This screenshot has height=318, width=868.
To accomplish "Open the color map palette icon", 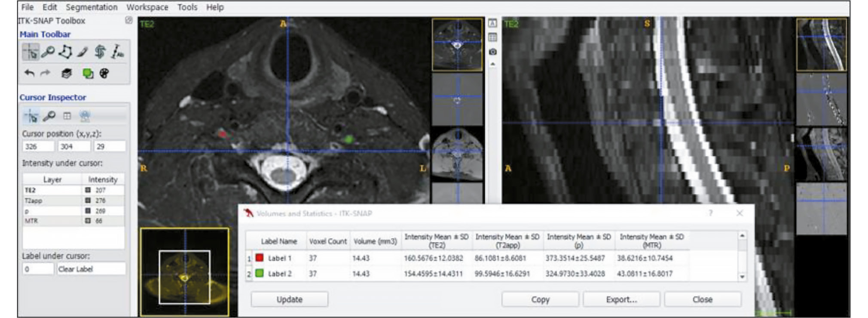I will [104, 74].
